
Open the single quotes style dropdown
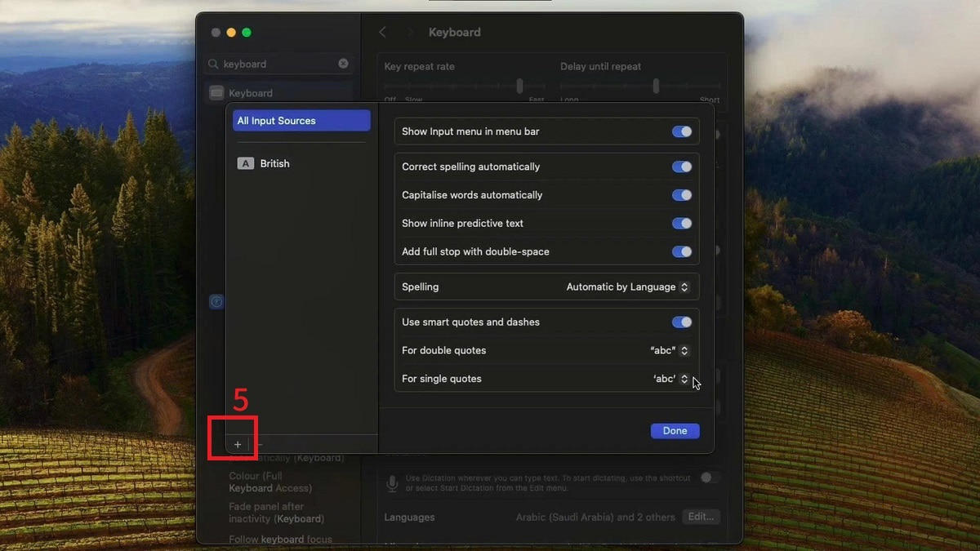(670, 379)
